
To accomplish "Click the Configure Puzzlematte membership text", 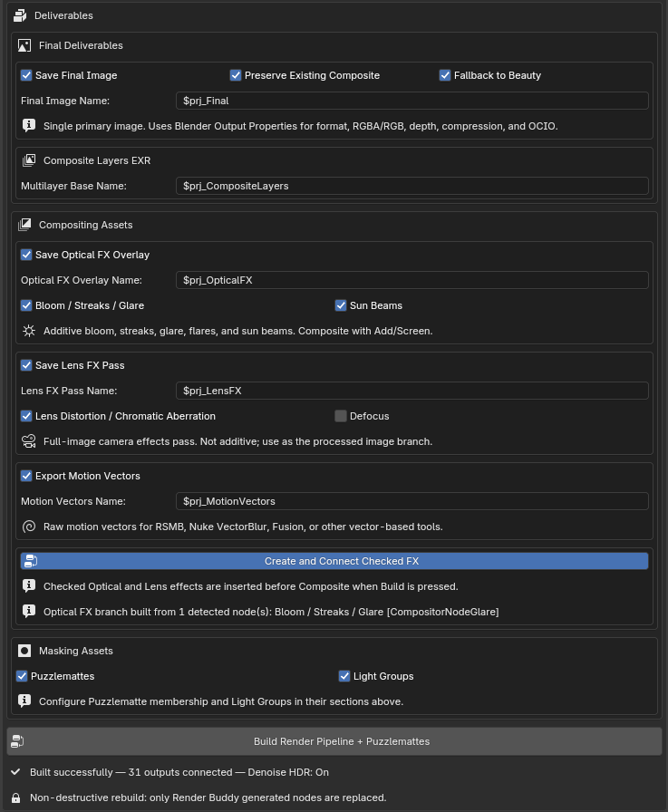I will (x=221, y=701).
